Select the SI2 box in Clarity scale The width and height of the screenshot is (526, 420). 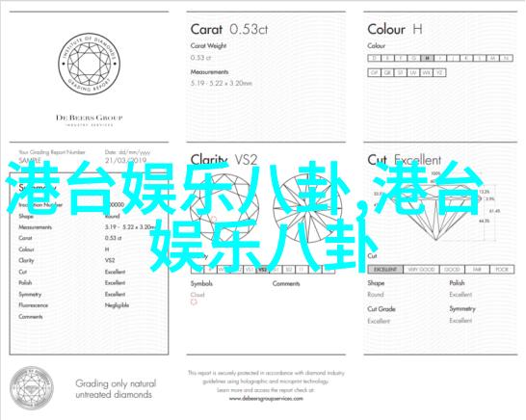[289, 270]
